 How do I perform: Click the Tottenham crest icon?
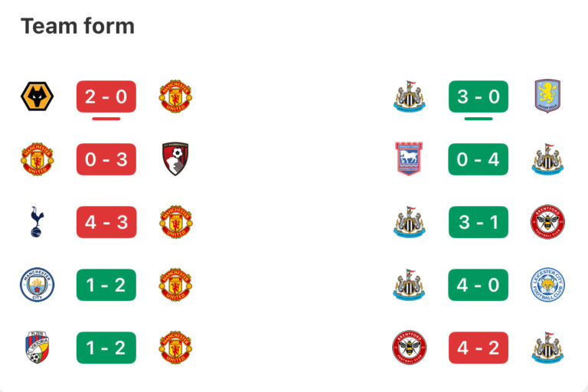[37, 222]
